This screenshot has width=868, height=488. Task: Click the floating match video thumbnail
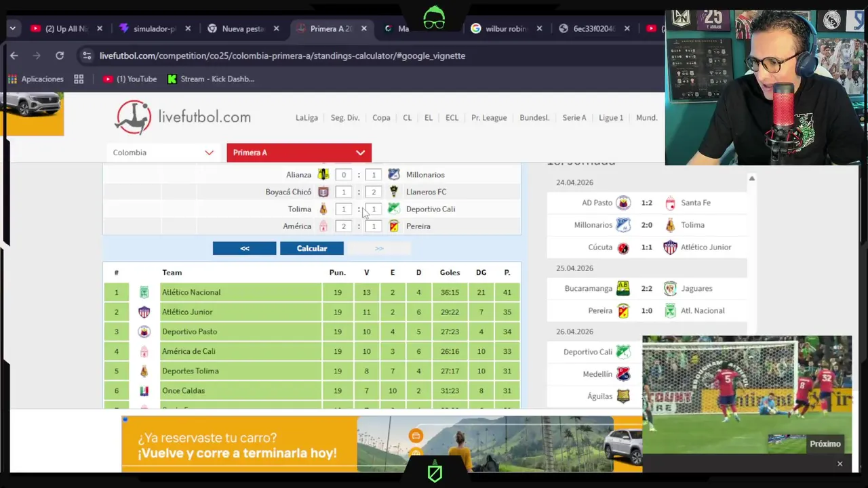pos(747,394)
